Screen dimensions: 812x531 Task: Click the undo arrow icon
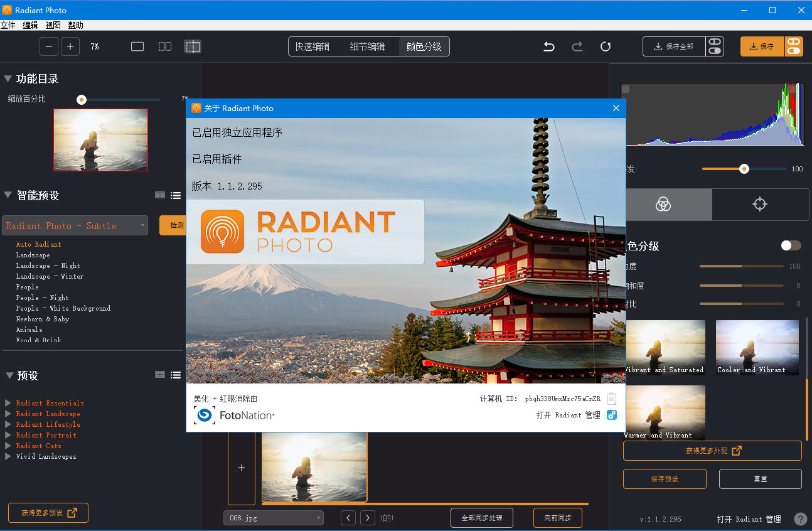(548, 46)
